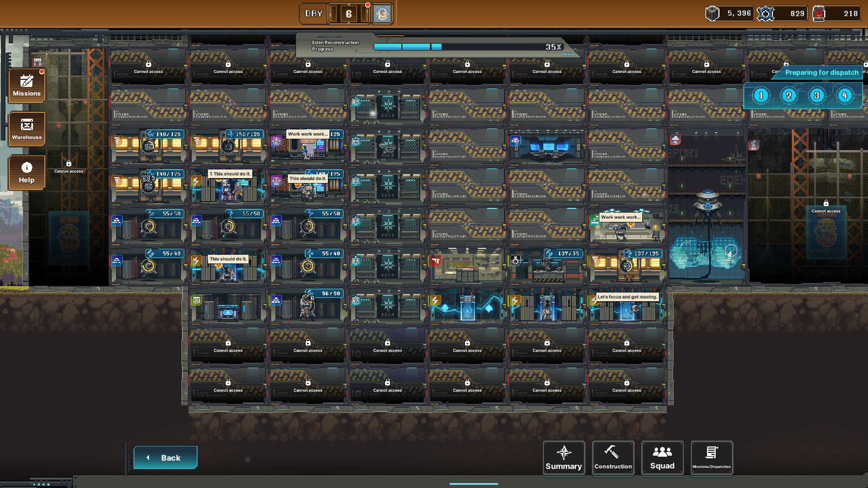Switch to the Summary tab

pos(563,458)
